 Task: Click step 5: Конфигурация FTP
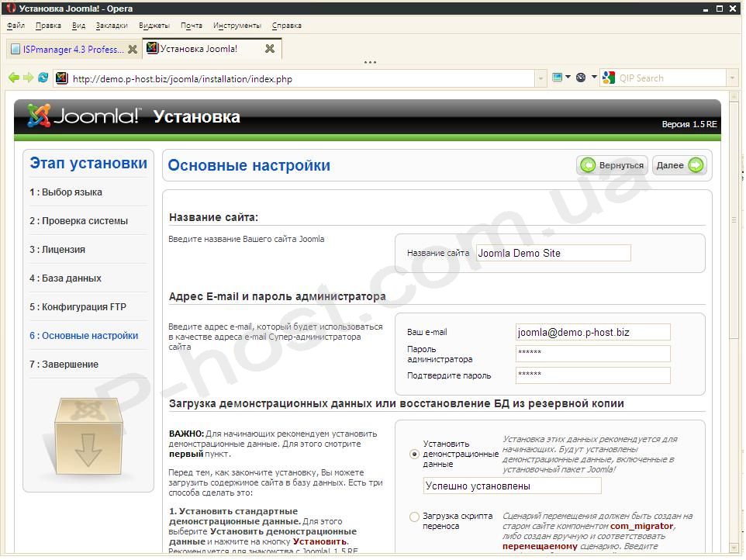coord(78,307)
